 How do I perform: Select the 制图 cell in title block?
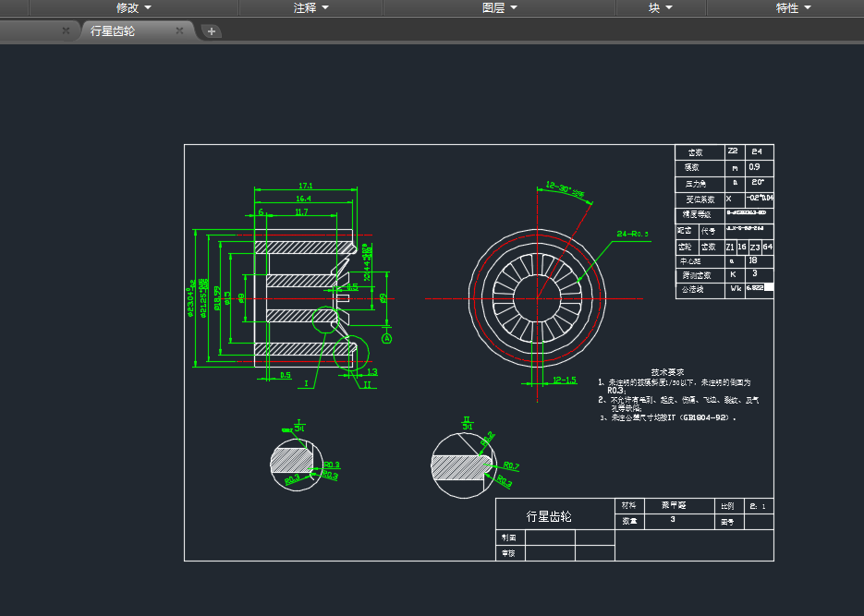tap(510, 537)
